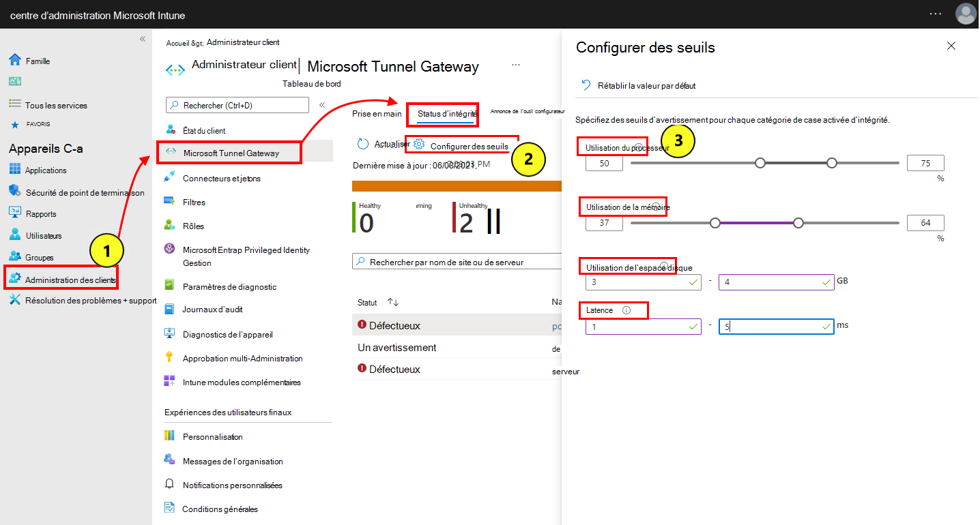Screen dimensions: 980x525
Task: Click the Actualiser refresh icon
Action: [x=364, y=144]
